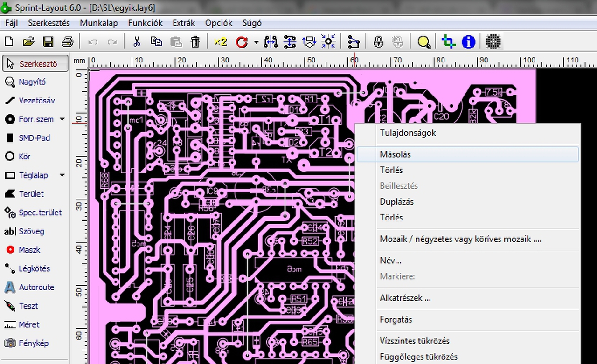Screen dimensions: 597x364
Task: Undo the last action
Action: 93,42
